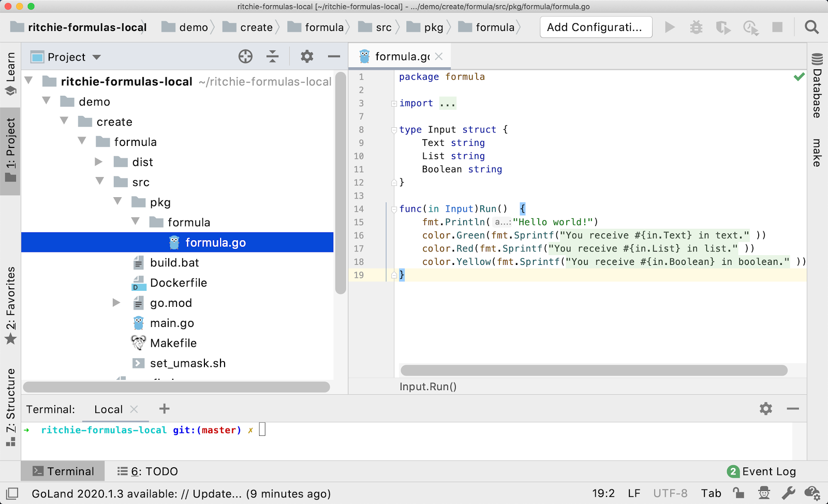Expand the go.mod node
Viewport: 828px width, 504px height.
[x=117, y=303]
